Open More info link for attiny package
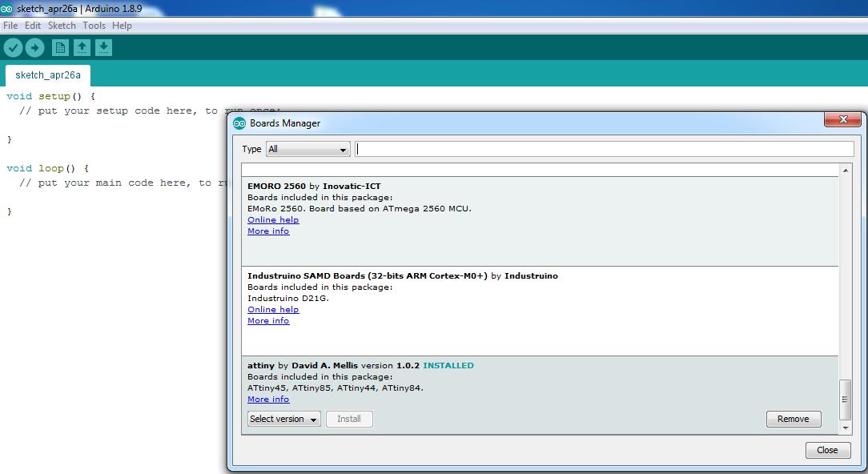The width and height of the screenshot is (868, 474). 268,400
